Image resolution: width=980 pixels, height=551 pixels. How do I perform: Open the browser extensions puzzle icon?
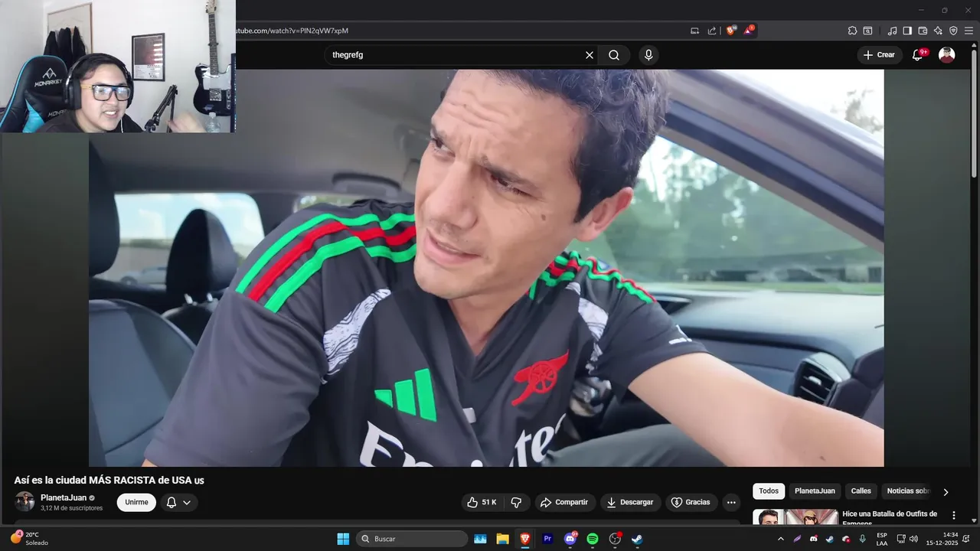tap(852, 31)
